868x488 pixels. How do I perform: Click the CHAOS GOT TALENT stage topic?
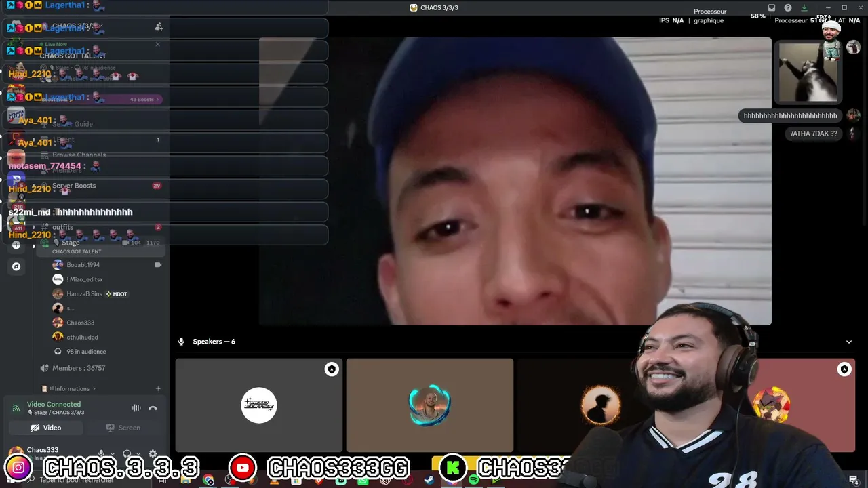click(77, 251)
